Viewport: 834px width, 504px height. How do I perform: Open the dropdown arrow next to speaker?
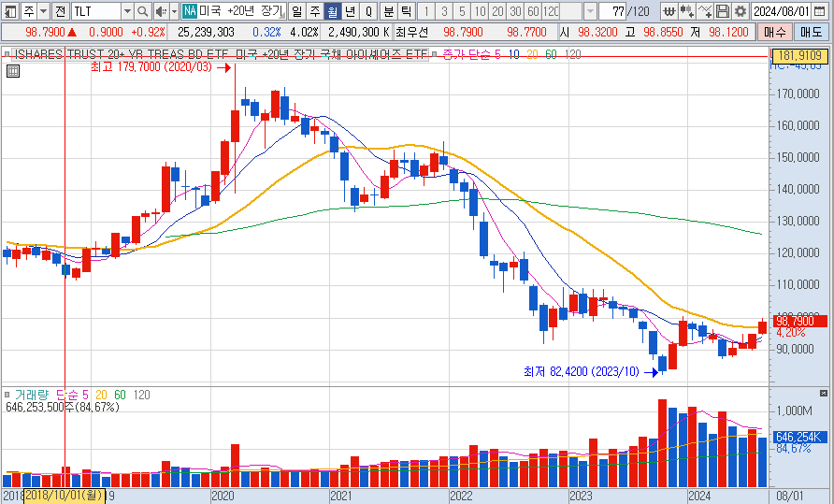174,11
